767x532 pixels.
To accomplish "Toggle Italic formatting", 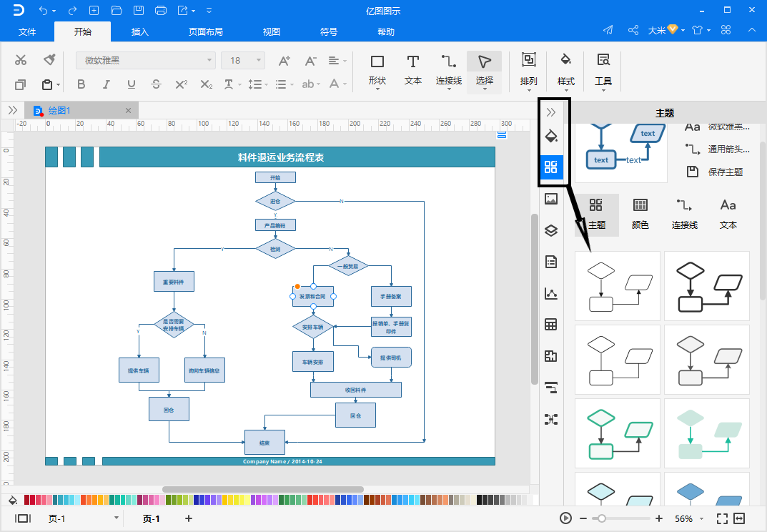I will pos(106,84).
